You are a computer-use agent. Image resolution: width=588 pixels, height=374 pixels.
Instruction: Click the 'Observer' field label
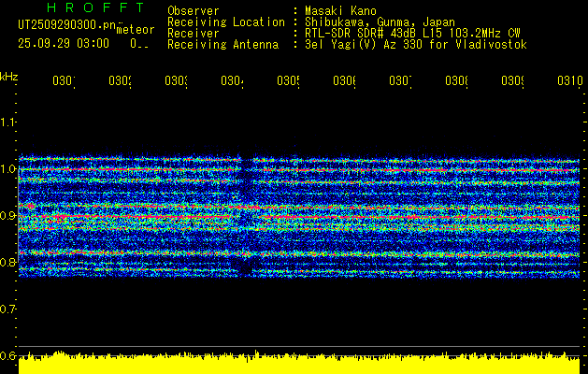point(194,10)
